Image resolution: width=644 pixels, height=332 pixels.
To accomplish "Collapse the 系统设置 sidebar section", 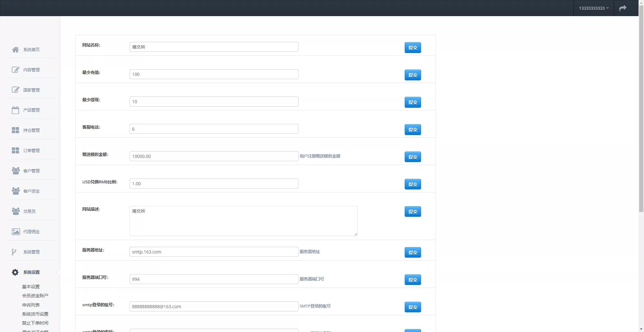I will (x=31, y=272).
